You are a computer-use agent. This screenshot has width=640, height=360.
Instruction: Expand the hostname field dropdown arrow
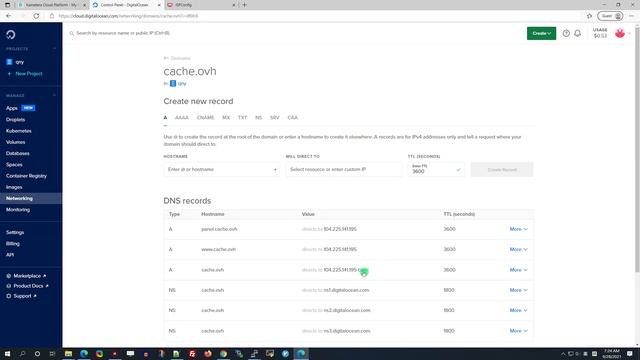[275, 170]
